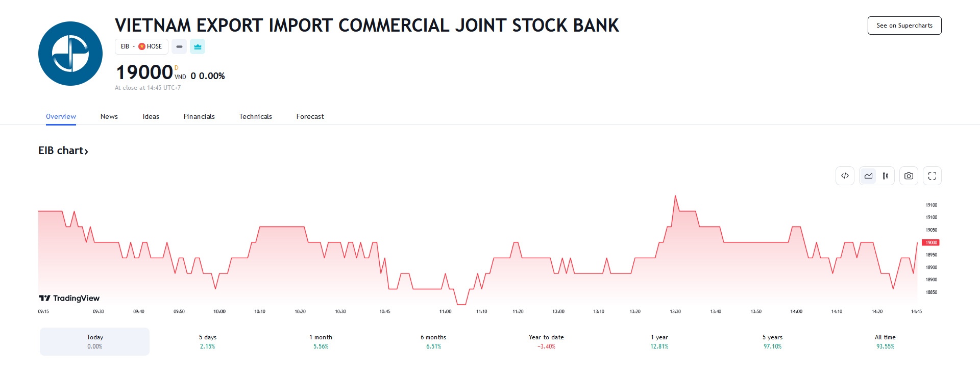Image resolution: width=980 pixels, height=373 pixels.
Task: Select the Year to date range
Action: (x=546, y=341)
